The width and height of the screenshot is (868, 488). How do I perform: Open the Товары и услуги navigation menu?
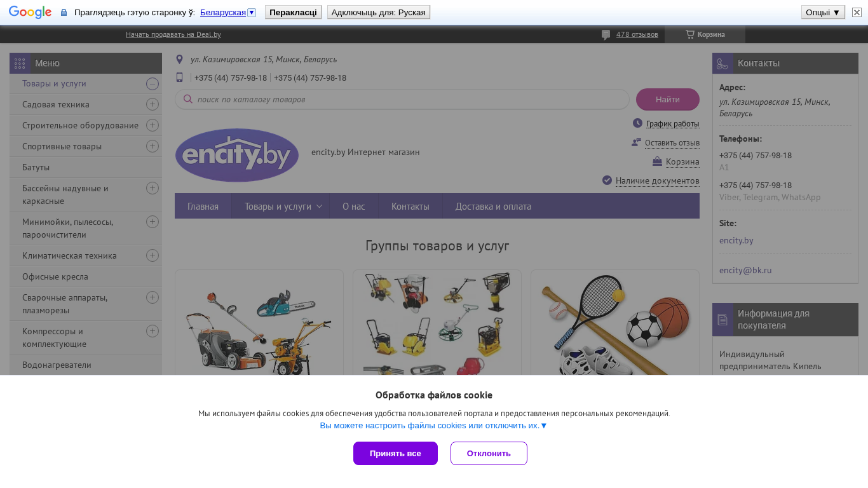pyautogui.click(x=283, y=206)
